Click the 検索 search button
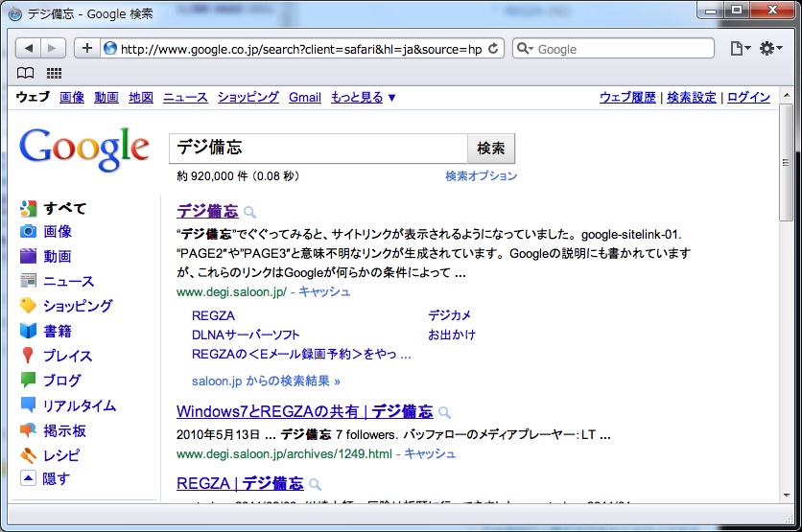802x532 pixels. point(491,149)
